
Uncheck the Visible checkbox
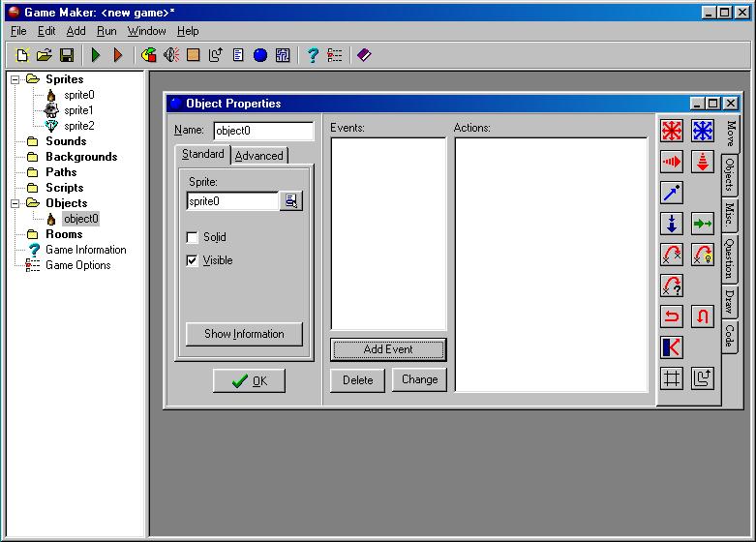pyautogui.click(x=193, y=260)
